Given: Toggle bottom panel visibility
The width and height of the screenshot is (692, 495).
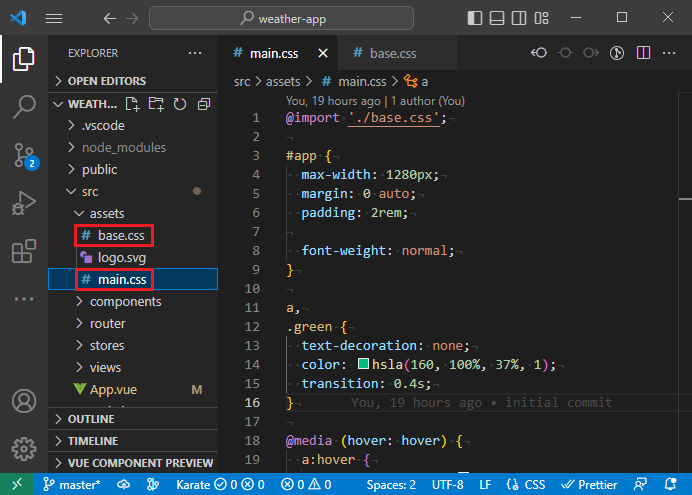Looking at the screenshot, I should [x=497, y=18].
